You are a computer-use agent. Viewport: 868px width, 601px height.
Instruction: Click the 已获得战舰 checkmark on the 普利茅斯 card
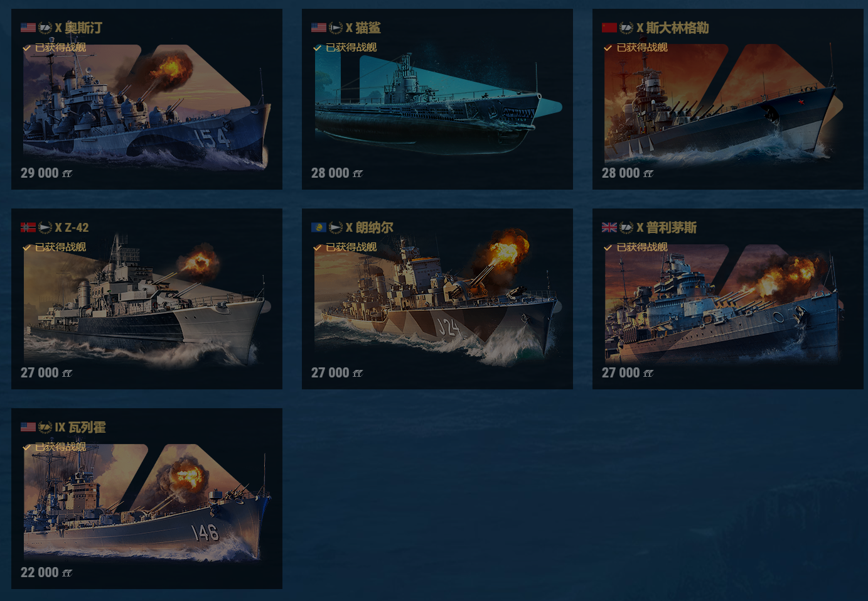[x=608, y=247]
